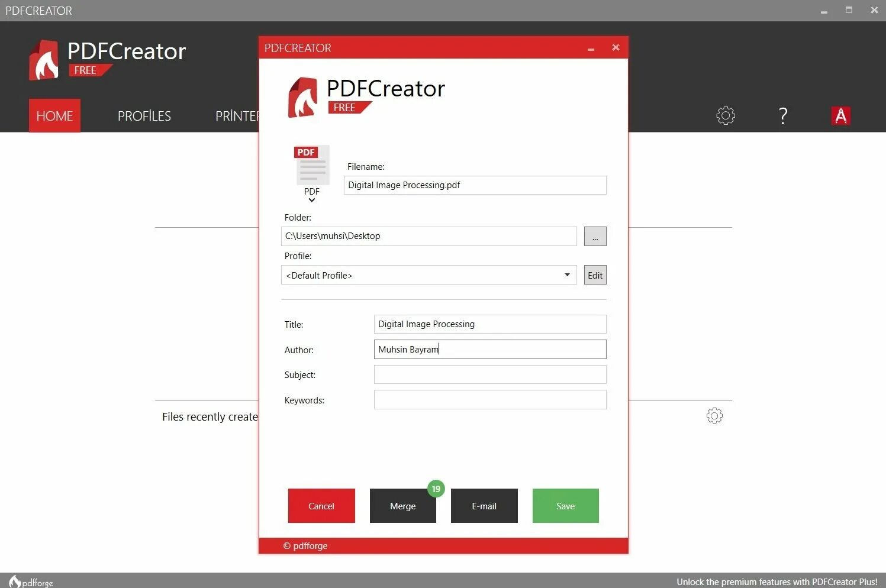Click the E-mail button
The height and width of the screenshot is (588, 886).
(x=484, y=506)
